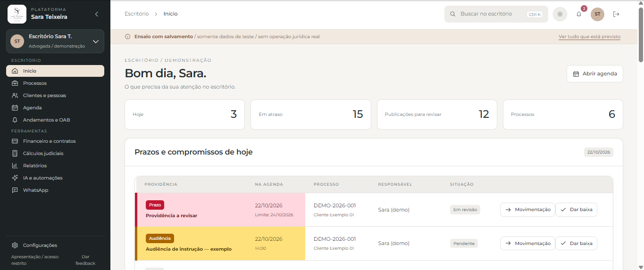Click the Cálculos judiciais calculator icon

(x=15, y=154)
